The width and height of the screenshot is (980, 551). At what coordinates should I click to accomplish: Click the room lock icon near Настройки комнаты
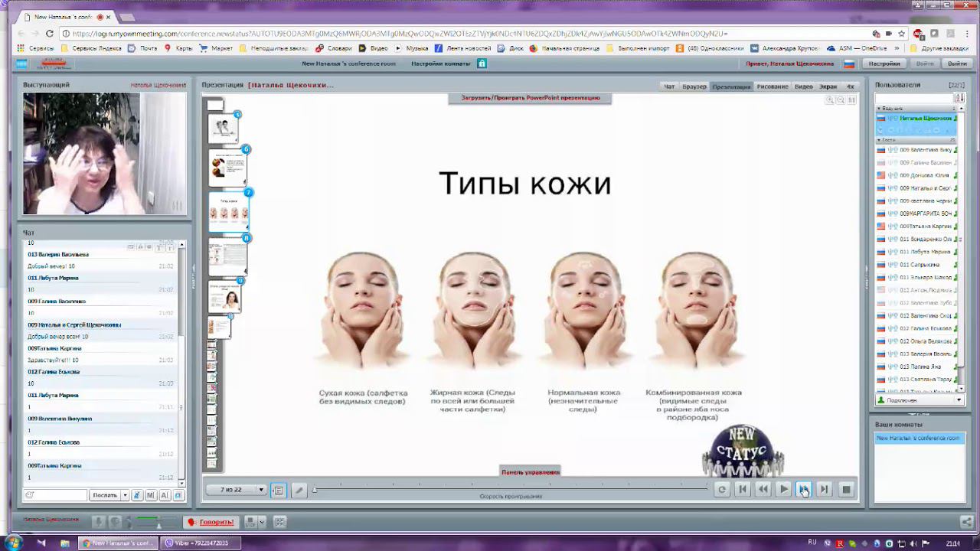(482, 64)
